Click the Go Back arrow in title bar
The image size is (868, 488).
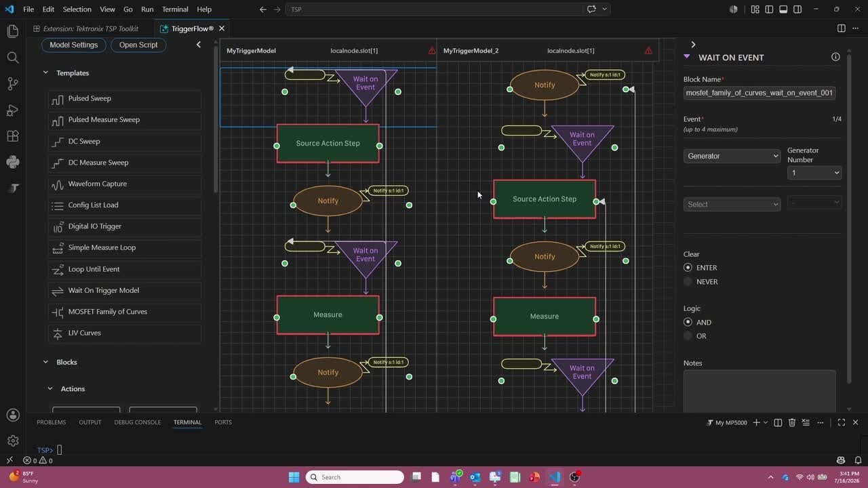(263, 9)
